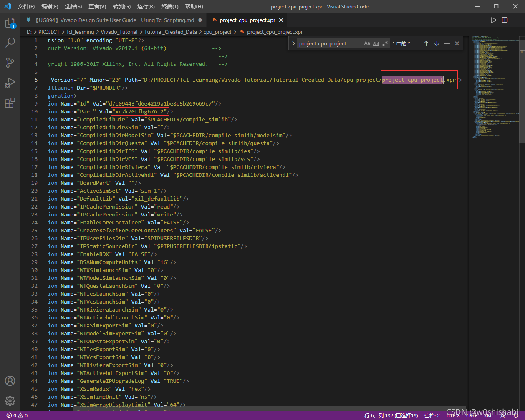Open the Run and Debug view

[10, 83]
